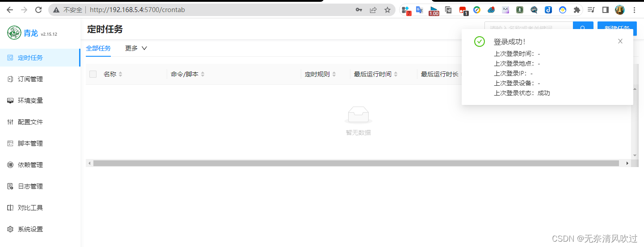The height and width of the screenshot is (247, 644).
Task: Open the copy-pages extension icon
Action: pos(448,10)
